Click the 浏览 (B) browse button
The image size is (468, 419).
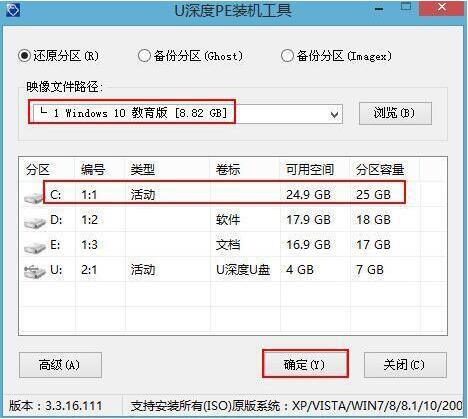click(x=395, y=113)
